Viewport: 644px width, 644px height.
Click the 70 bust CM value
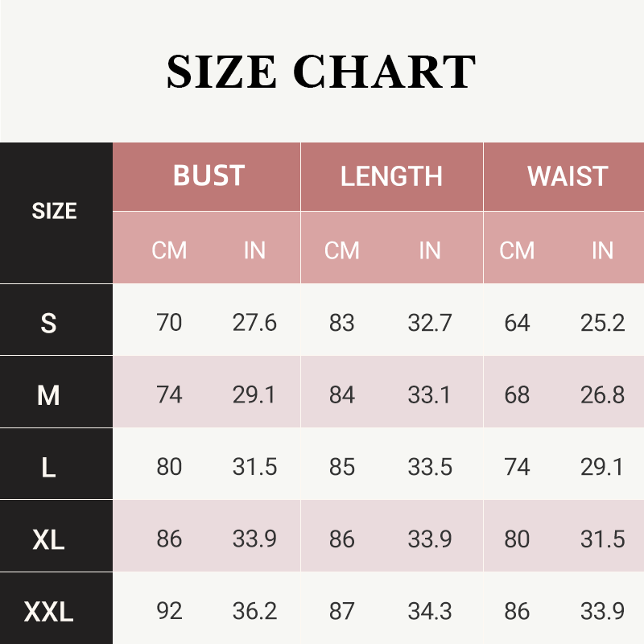(x=169, y=323)
